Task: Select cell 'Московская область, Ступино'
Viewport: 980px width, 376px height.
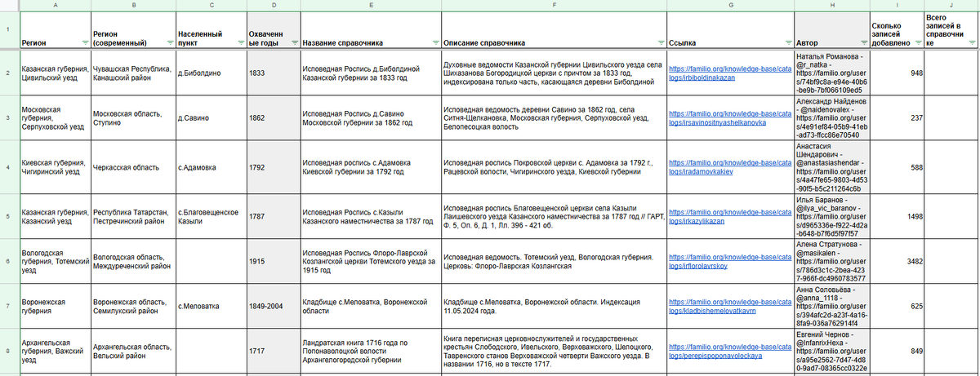Action: click(132, 117)
